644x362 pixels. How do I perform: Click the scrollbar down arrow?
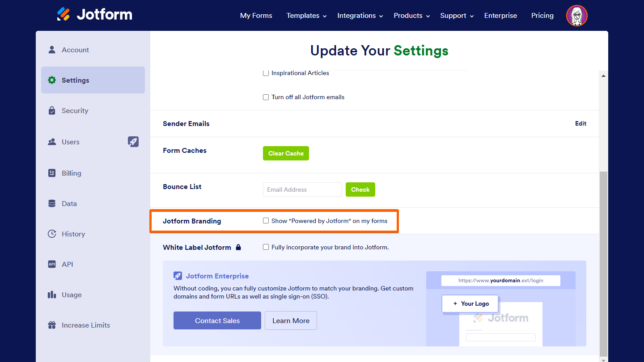(x=603, y=359)
